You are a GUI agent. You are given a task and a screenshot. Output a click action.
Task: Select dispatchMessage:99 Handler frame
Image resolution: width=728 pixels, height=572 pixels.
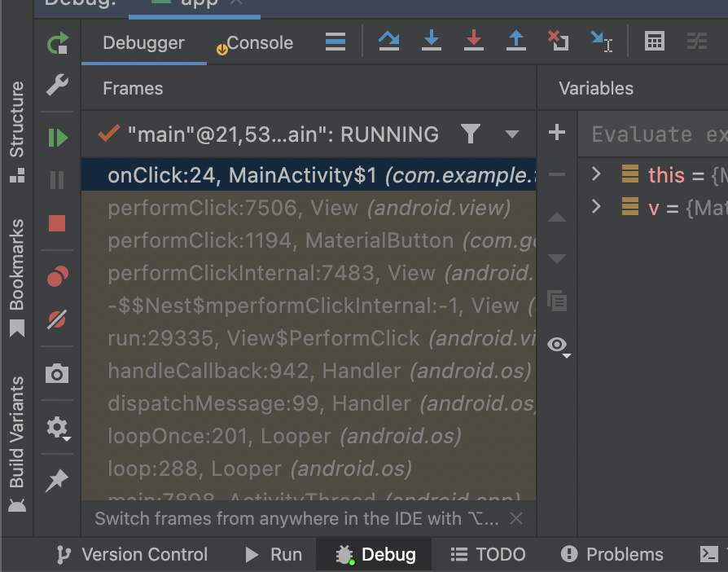coord(309,403)
